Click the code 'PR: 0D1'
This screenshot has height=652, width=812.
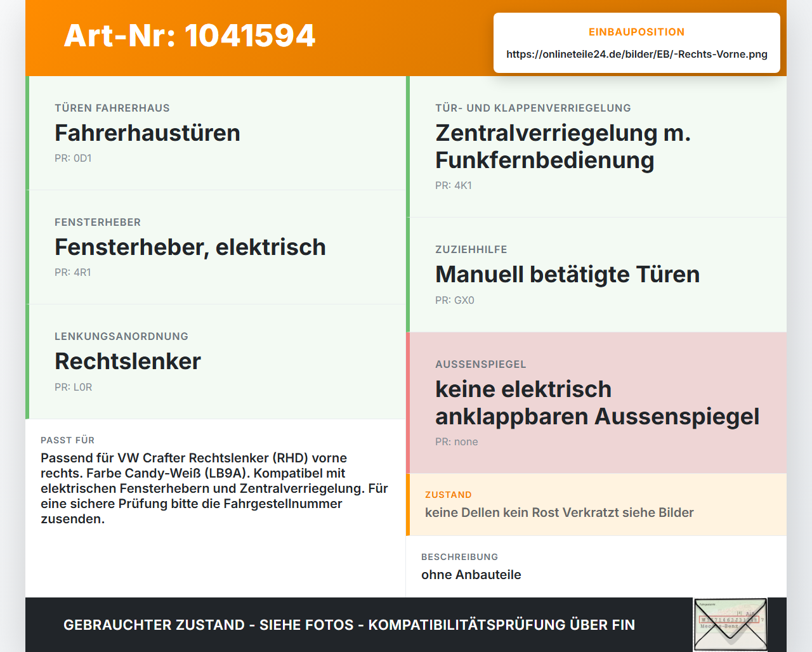point(73,158)
